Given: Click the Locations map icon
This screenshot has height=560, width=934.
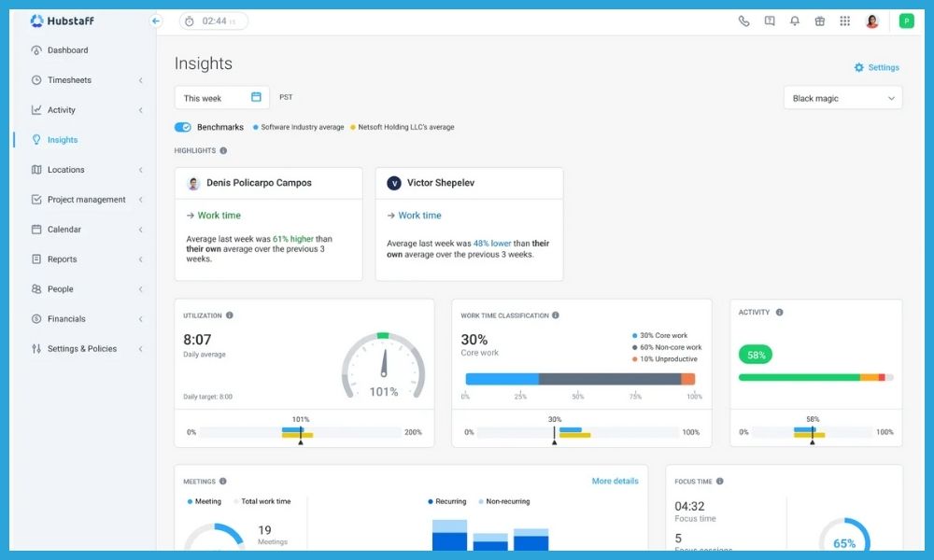Looking at the screenshot, I should [x=36, y=170].
